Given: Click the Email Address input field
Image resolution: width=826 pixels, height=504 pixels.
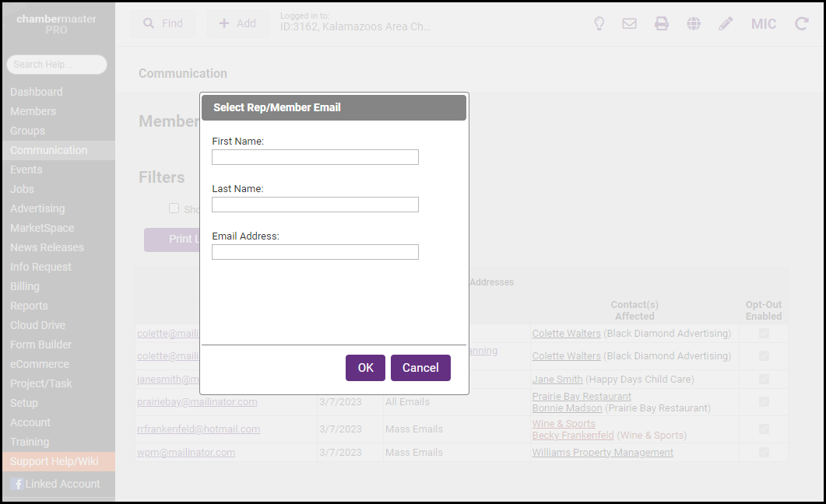Looking at the screenshot, I should [x=315, y=252].
